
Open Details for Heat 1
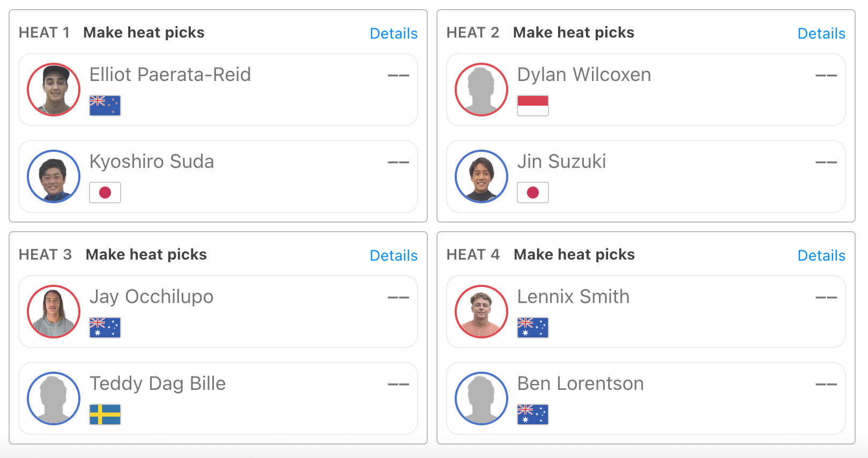394,33
